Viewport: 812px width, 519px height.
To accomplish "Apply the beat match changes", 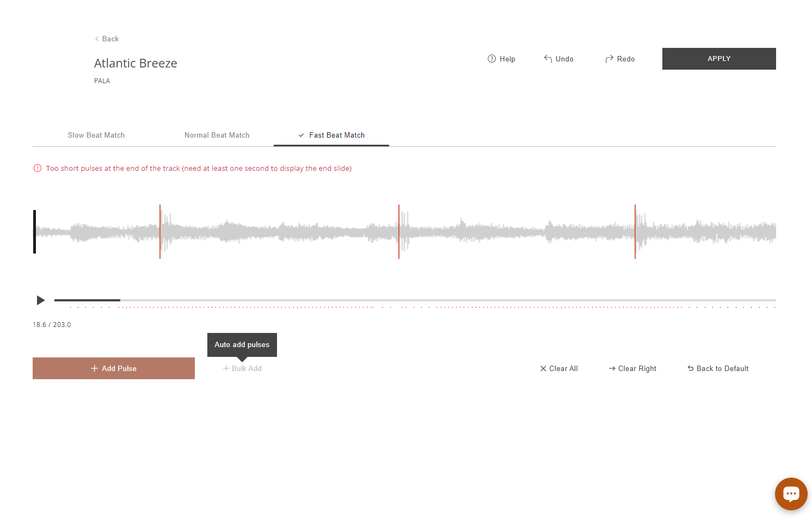I will pyautogui.click(x=719, y=59).
